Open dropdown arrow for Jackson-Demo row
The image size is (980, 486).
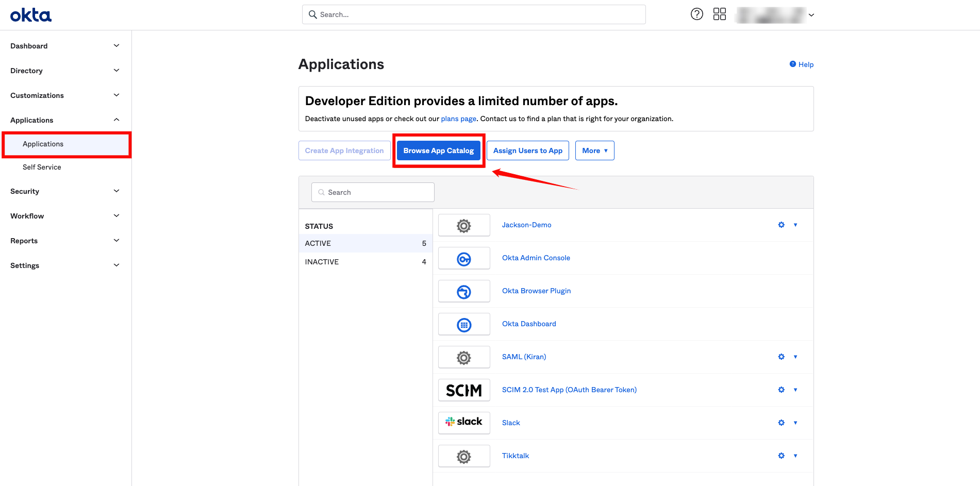[795, 225]
